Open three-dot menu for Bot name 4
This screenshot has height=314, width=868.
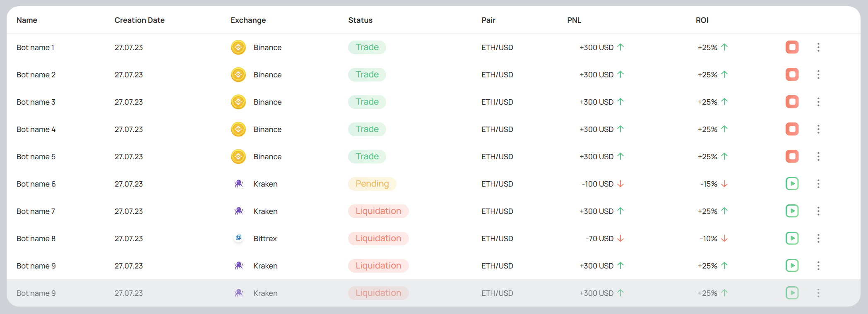pyautogui.click(x=818, y=129)
